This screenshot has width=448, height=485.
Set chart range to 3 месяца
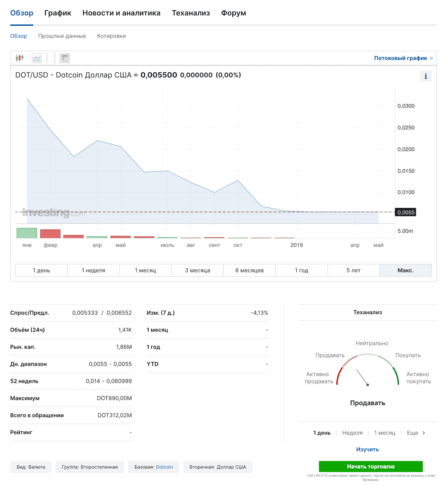[x=197, y=270]
